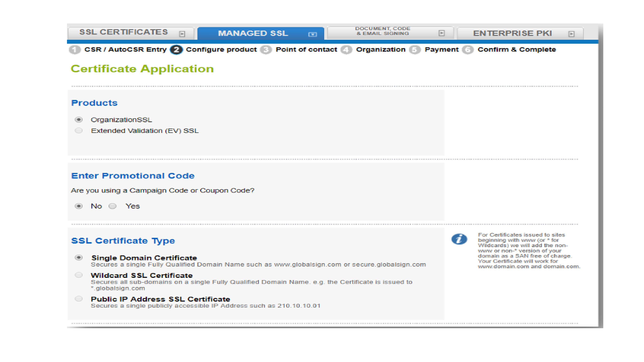Switch to the Enterprise PKI tab

512,33
